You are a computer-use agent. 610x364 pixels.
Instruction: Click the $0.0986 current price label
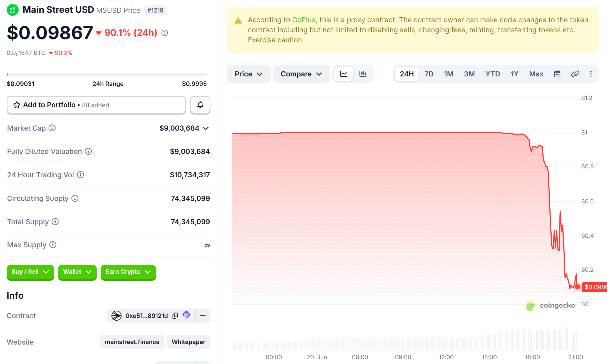(x=594, y=287)
